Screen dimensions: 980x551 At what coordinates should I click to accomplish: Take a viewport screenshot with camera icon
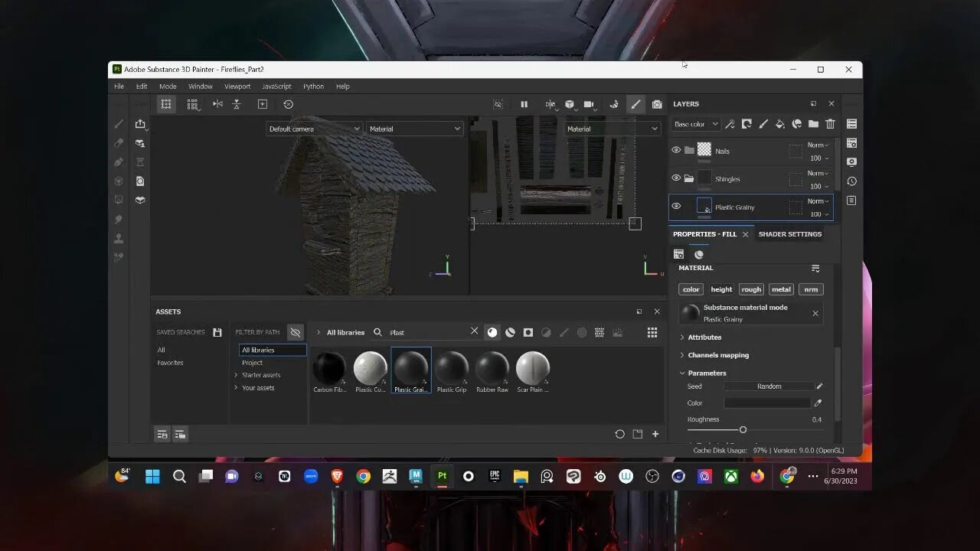click(657, 104)
